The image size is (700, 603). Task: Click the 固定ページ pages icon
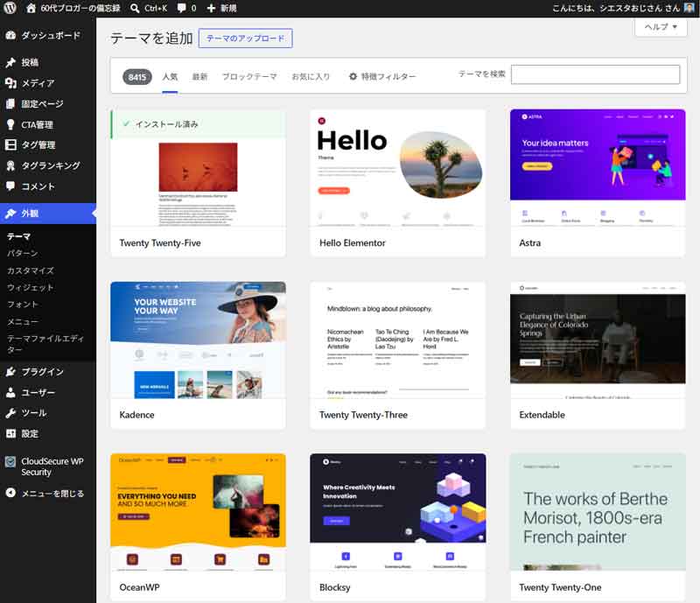point(10,103)
